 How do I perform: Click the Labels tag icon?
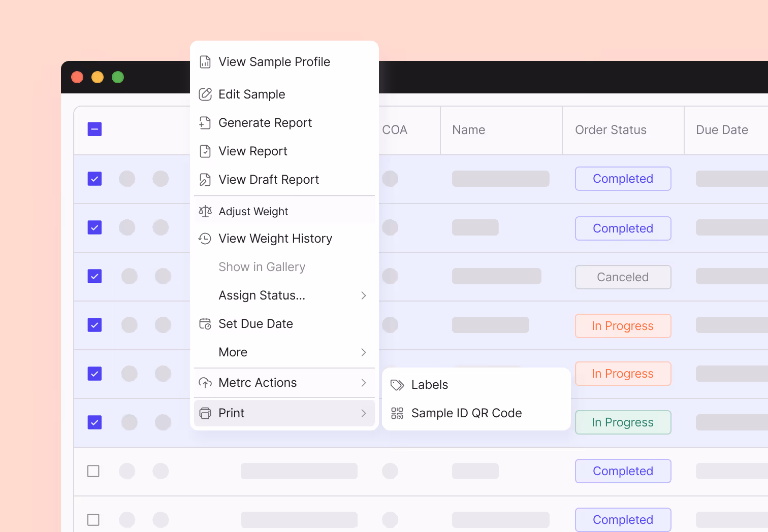pos(396,384)
